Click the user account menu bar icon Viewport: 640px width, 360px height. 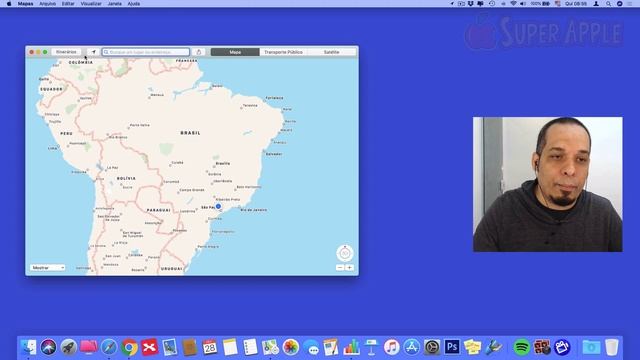596,4
